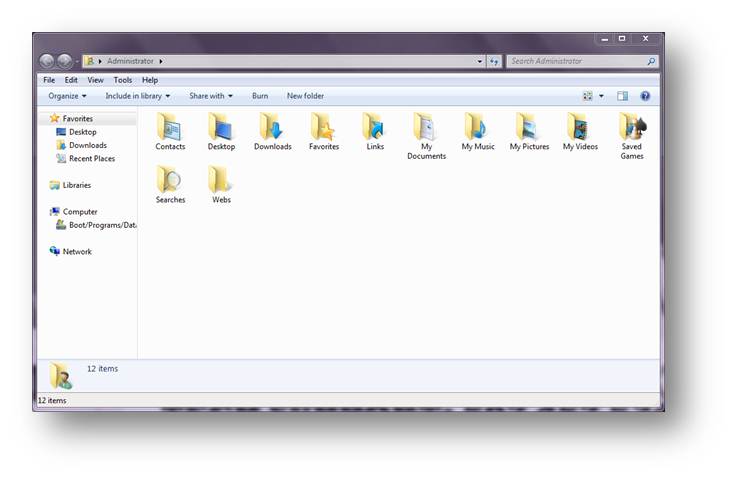
Task: Open the view options dropdown arrow
Action: pyautogui.click(x=601, y=96)
